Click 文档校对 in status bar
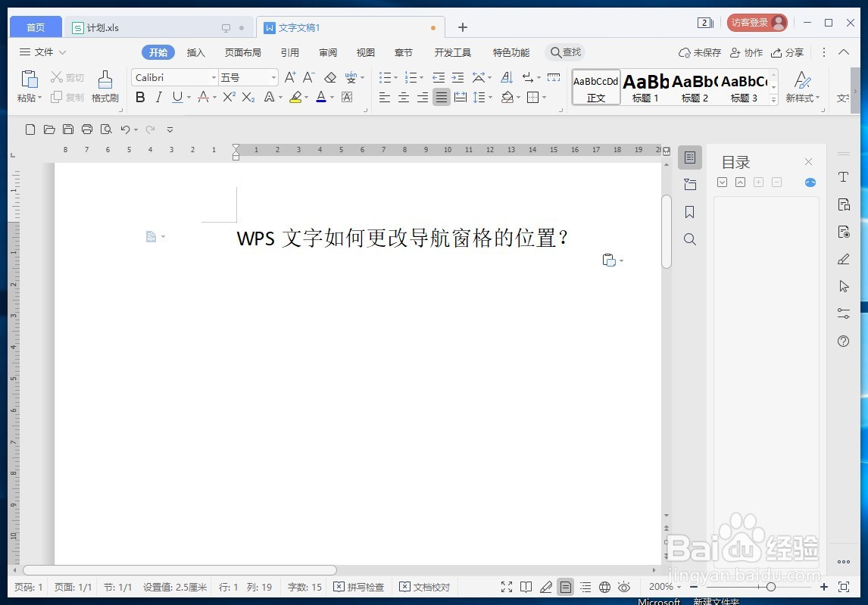The image size is (868, 605). click(x=425, y=587)
